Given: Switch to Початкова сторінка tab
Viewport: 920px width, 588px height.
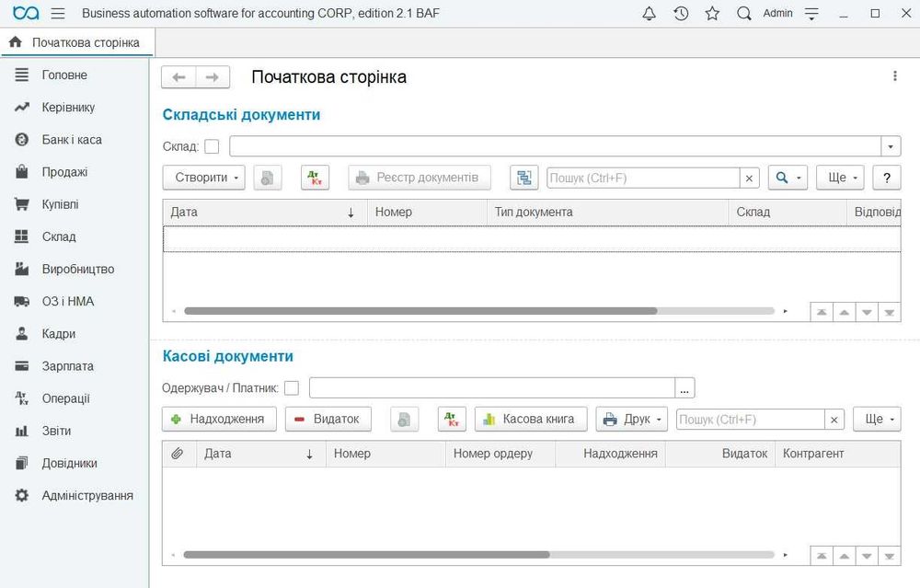Looking at the screenshot, I should tap(77, 42).
